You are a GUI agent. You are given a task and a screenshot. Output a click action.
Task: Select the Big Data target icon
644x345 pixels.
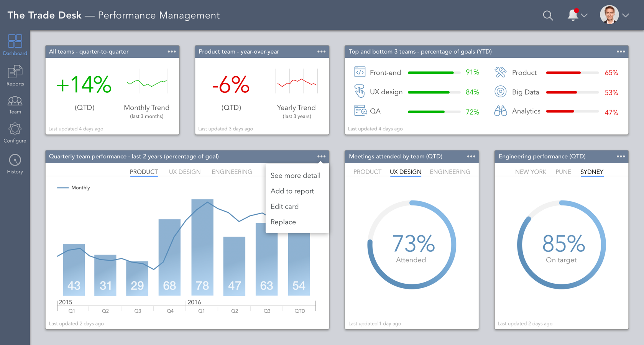pyautogui.click(x=500, y=92)
